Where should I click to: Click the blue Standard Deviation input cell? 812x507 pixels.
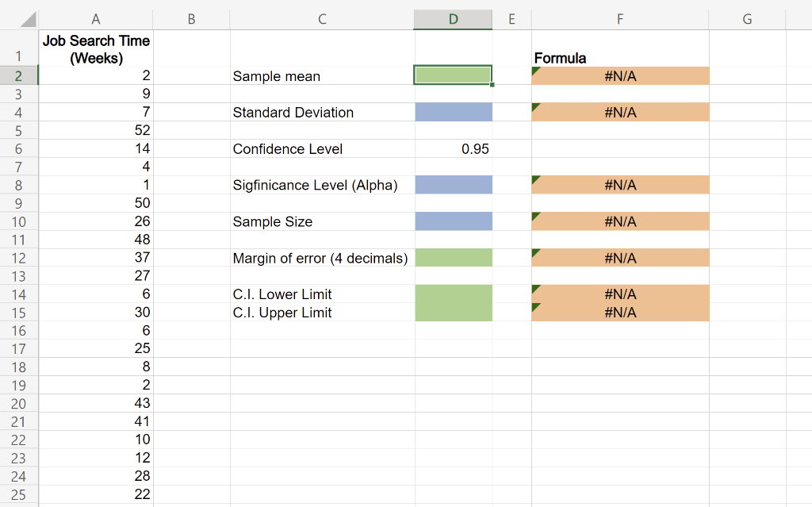tap(453, 112)
